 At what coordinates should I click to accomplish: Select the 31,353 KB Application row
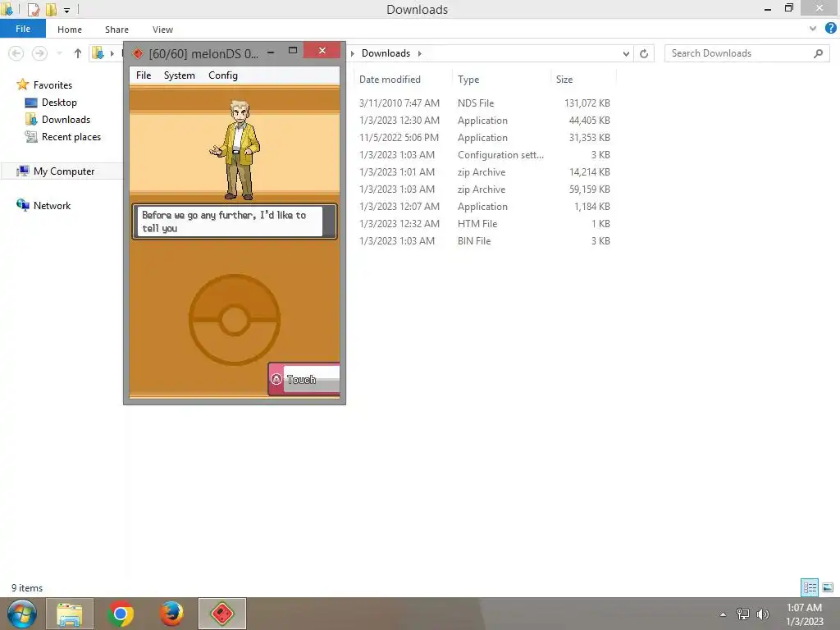[x=484, y=137]
